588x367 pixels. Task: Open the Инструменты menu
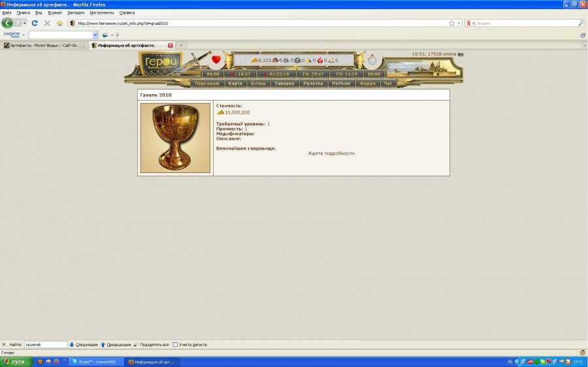click(x=102, y=13)
